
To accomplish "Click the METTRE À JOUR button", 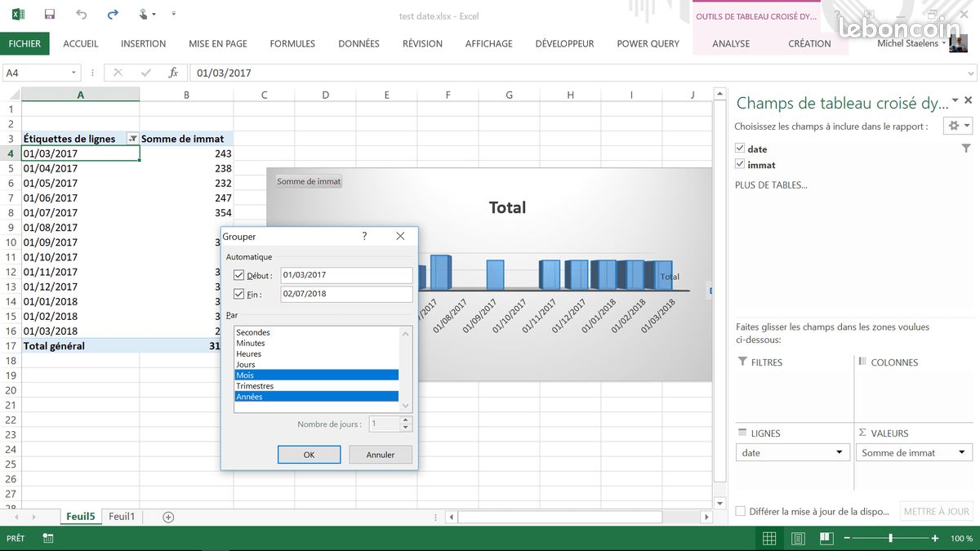I will click(937, 511).
